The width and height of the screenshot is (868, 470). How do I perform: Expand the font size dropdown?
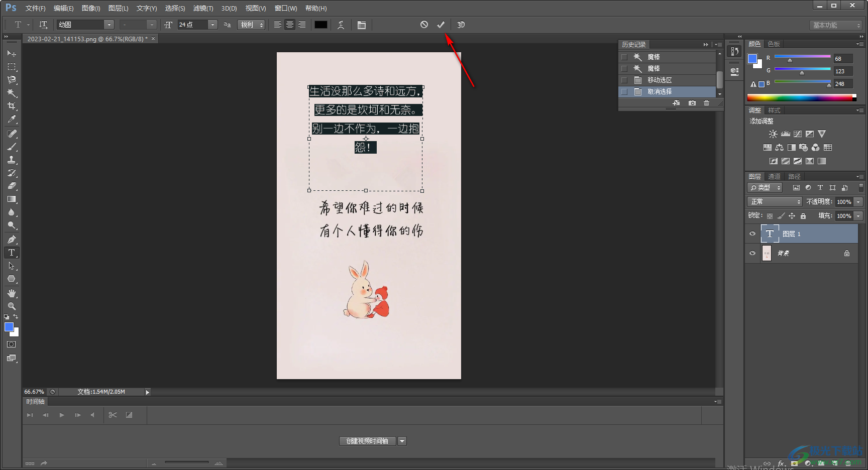coord(212,25)
